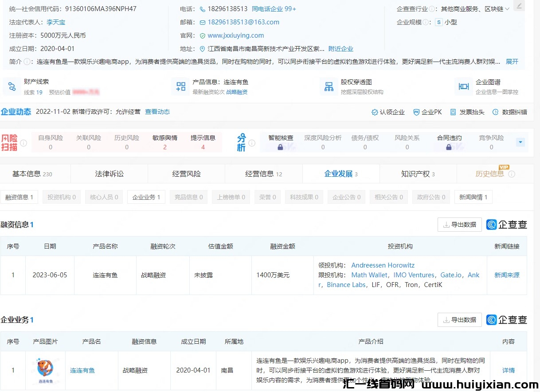Click the info icon next to 简介
This screenshot has width=540, height=392.
coord(27,62)
